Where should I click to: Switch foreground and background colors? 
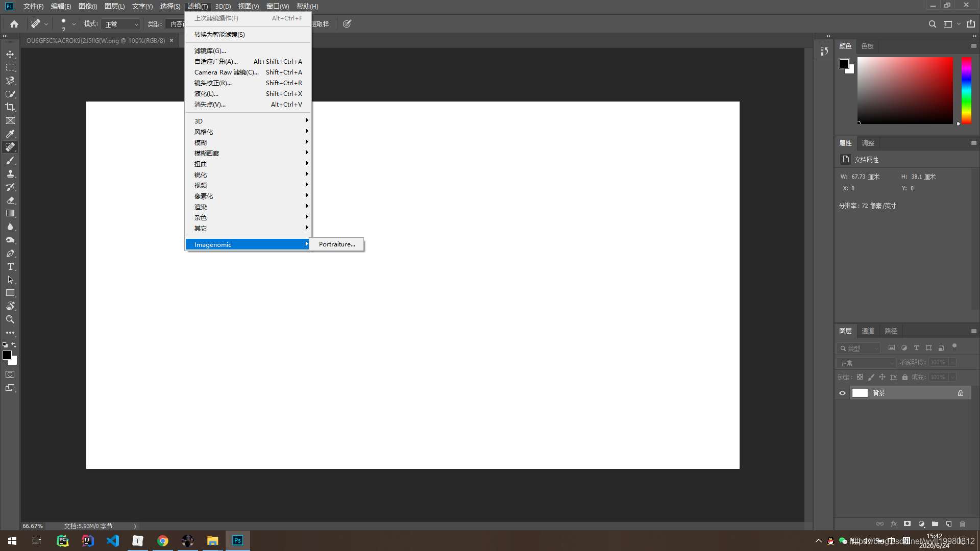[x=14, y=345]
